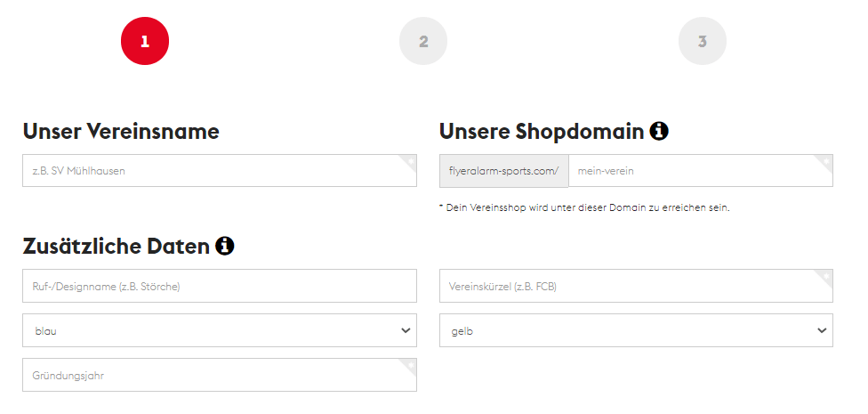The image size is (868, 414).
Task: Switch to step 3 indicator
Action: [702, 42]
